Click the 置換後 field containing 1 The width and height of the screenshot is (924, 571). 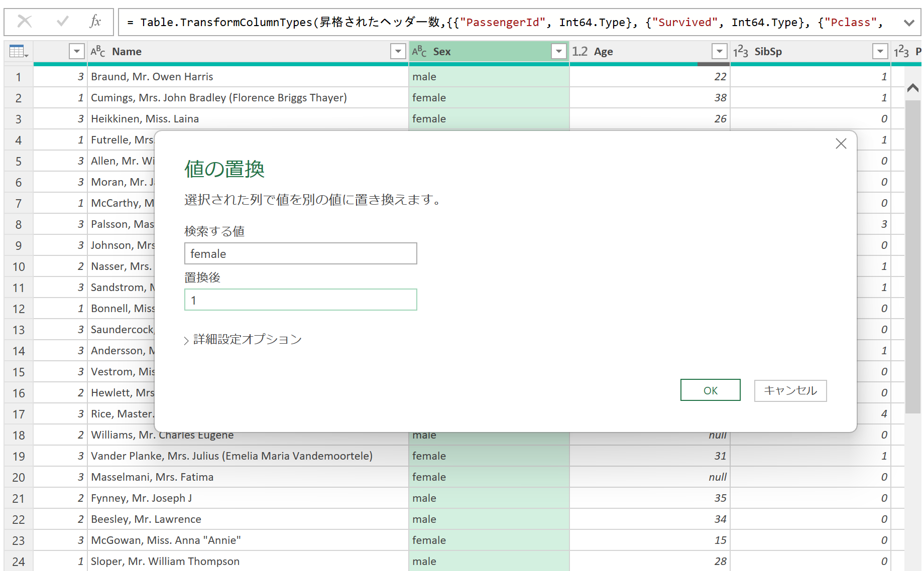[x=300, y=300]
